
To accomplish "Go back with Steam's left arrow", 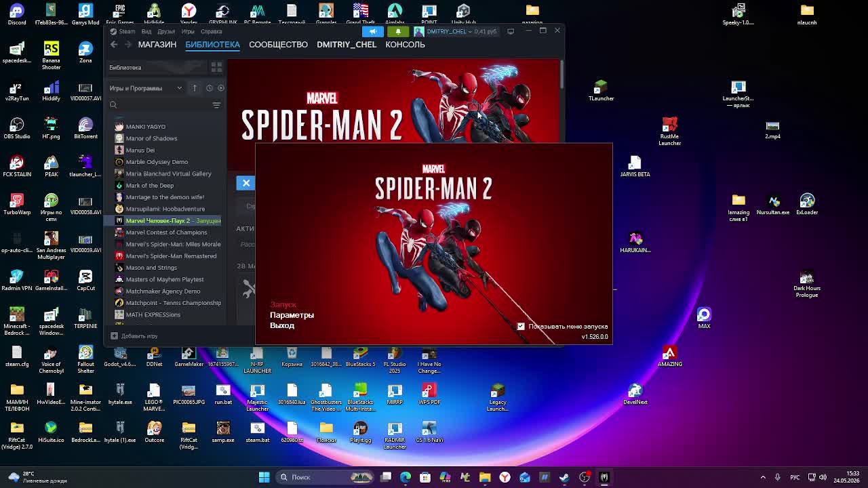I will (114, 45).
